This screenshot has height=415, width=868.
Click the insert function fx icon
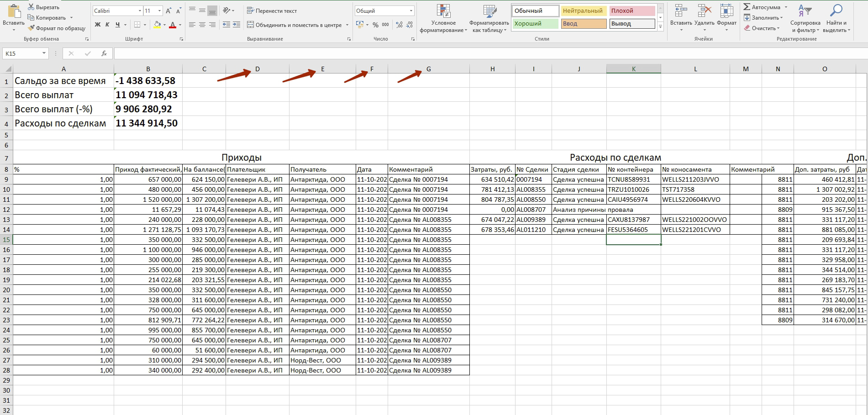(x=104, y=53)
